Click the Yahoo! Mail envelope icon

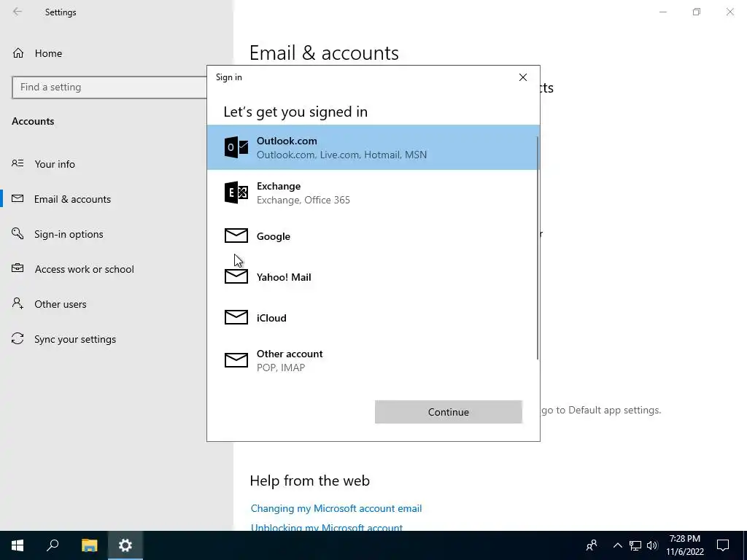[236, 276]
